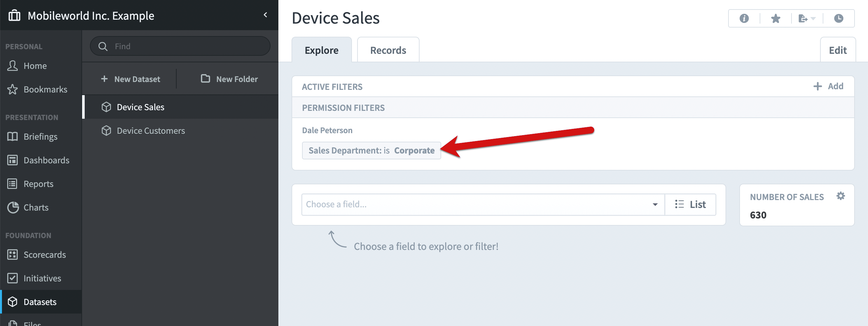Click the New Dataset button

130,79
